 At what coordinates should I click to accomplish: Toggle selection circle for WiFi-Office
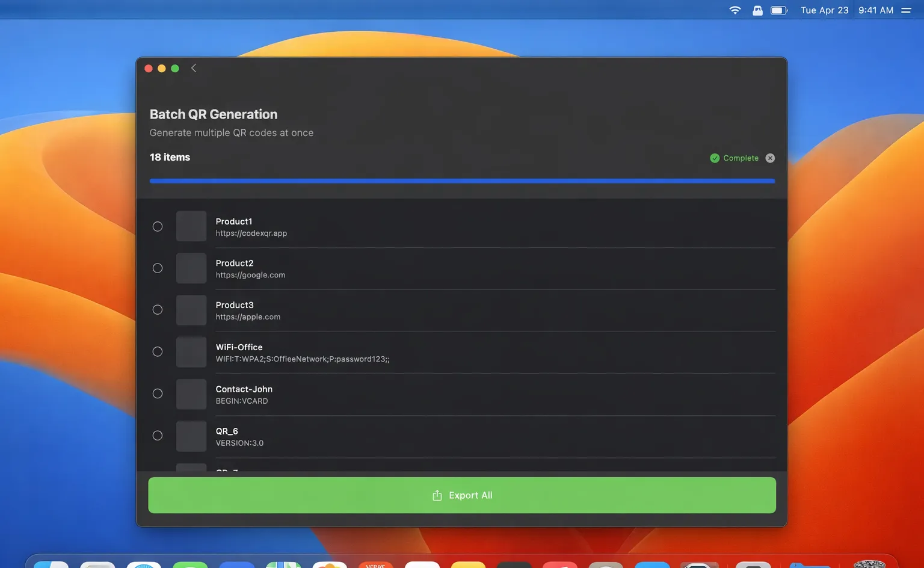tap(158, 352)
